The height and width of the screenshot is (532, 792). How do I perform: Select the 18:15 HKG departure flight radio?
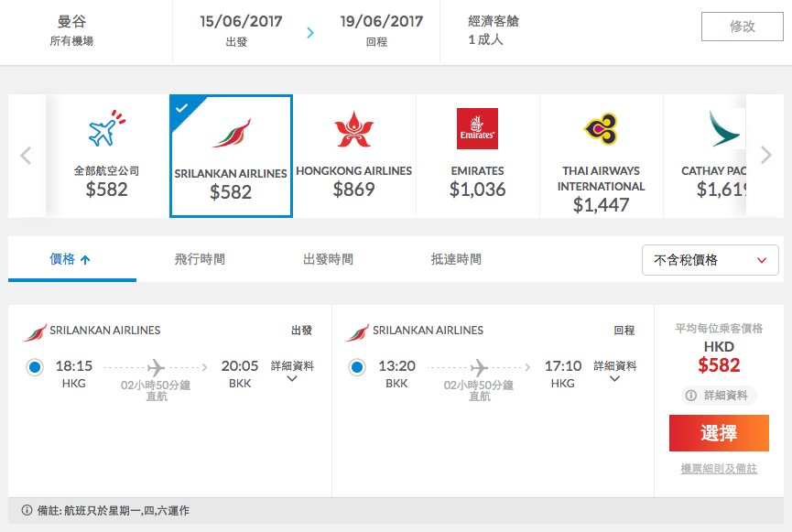[35, 367]
